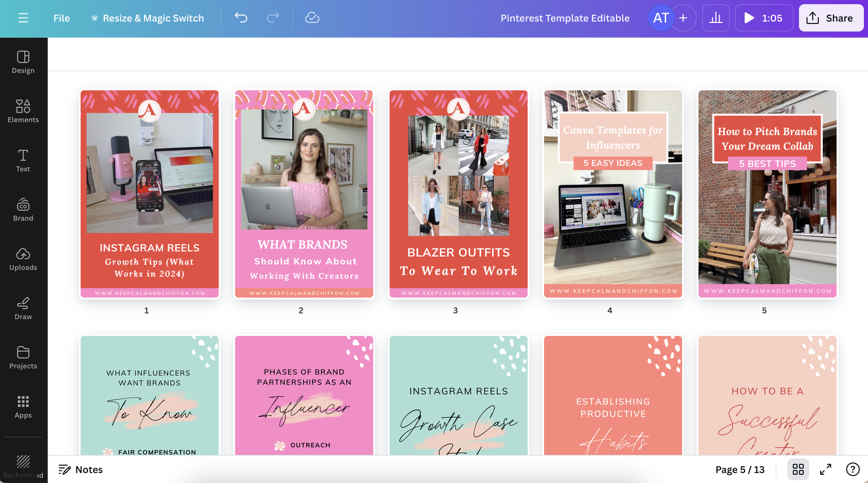
Task: Click page number 3 label
Action: click(x=456, y=310)
